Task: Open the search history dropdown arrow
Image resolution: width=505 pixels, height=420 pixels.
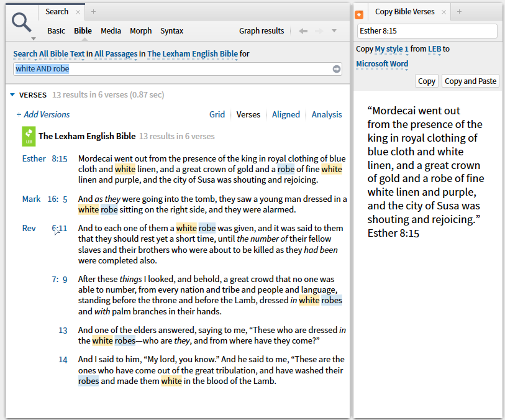Action: click(x=334, y=31)
